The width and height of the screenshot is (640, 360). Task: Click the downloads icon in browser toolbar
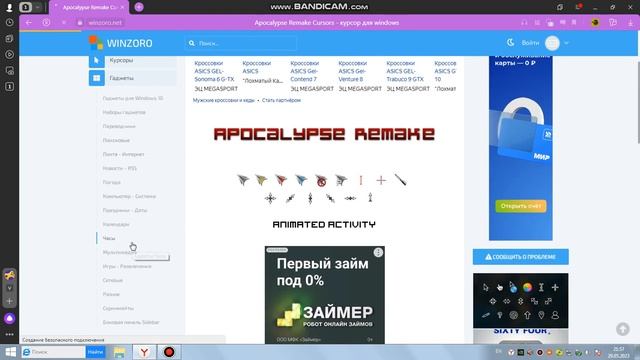click(631, 23)
